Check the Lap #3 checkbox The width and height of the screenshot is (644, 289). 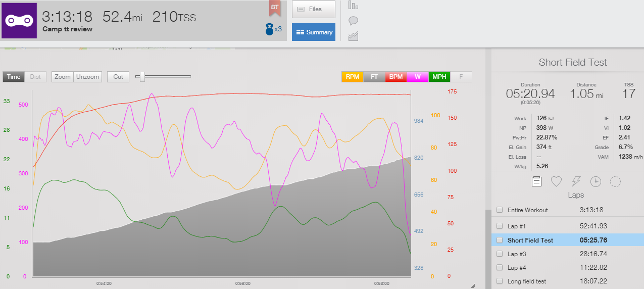pos(500,254)
